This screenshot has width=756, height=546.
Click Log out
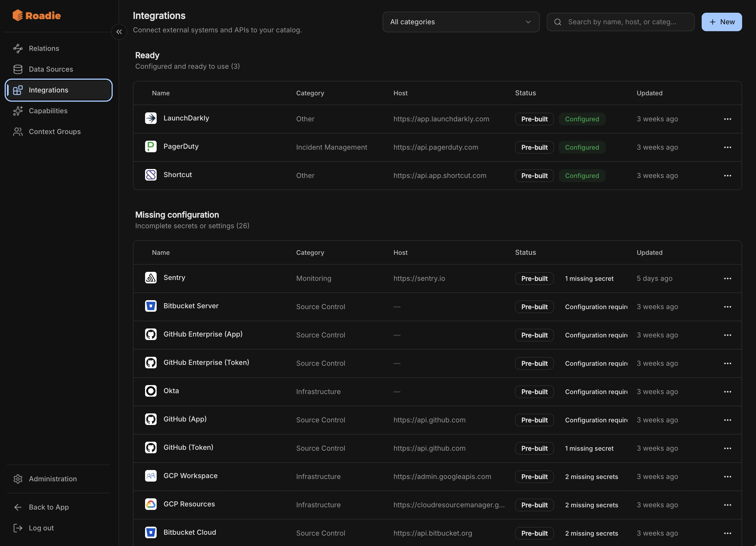point(58,528)
